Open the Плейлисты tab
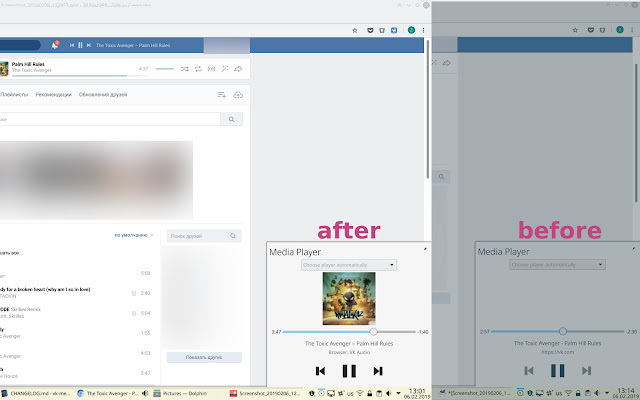The height and width of the screenshot is (400, 640). (x=14, y=94)
